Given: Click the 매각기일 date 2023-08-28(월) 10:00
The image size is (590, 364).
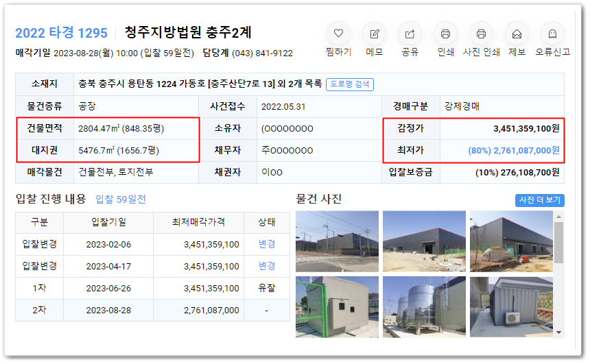Looking at the screenshot, I should 95,53.
